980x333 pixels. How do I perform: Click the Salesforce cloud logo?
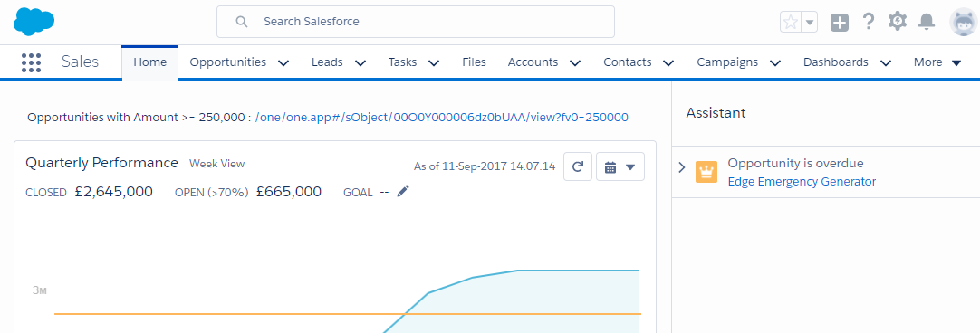(x=34, y=22)
